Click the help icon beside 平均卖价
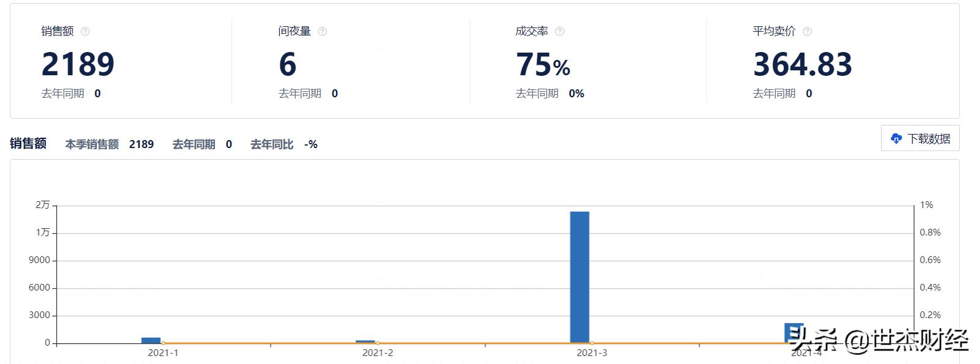980x364 pixels. coord(807,32)
